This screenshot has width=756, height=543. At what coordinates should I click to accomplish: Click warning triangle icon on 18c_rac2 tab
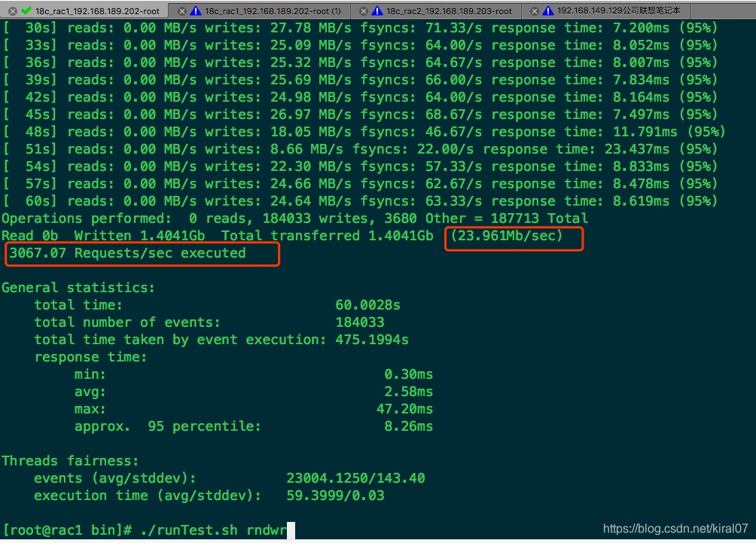click(x=377, y=10)
